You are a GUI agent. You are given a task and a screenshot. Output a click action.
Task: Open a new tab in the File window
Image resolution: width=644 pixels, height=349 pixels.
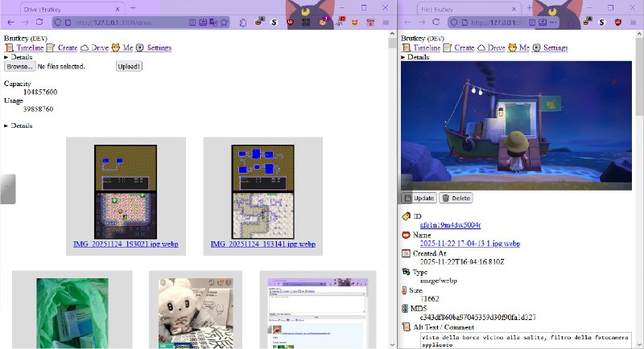(530, 8)
